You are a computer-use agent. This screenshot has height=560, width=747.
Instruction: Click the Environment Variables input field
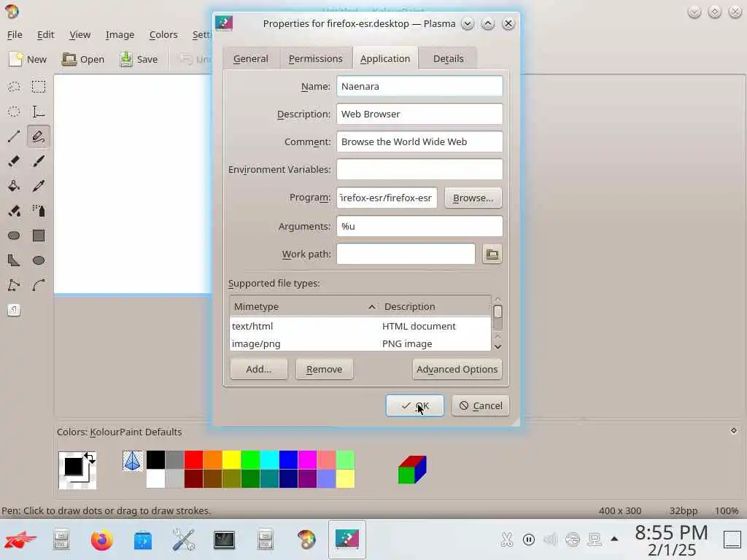(419, 169)
